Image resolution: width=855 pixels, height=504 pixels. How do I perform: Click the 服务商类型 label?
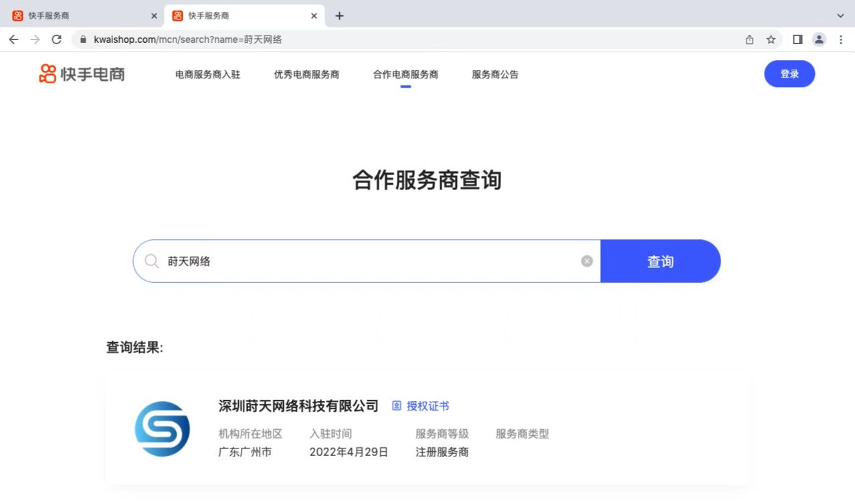point(522,434)
